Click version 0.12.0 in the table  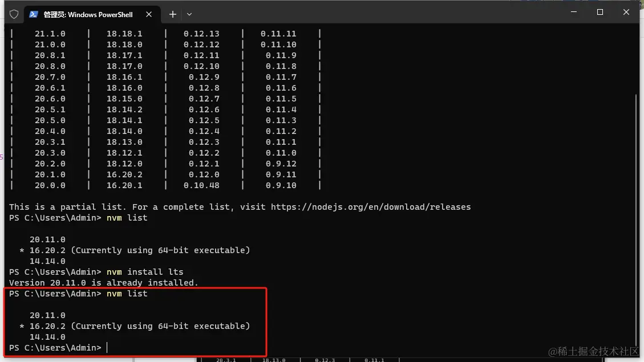tap(204, 174)
